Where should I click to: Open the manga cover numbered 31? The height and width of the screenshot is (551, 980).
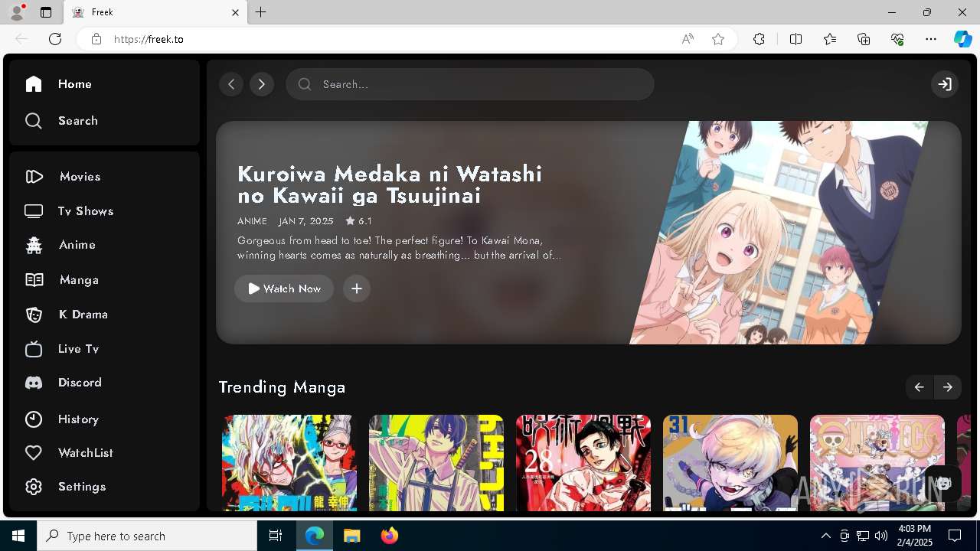730,463
